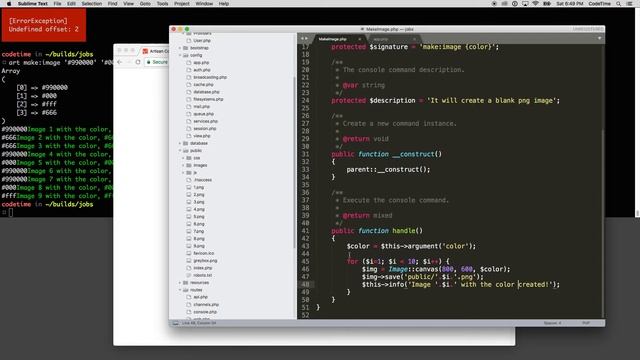Click the Spaces indentation setting in status bar
640x360 pixels.
point(552,323)
